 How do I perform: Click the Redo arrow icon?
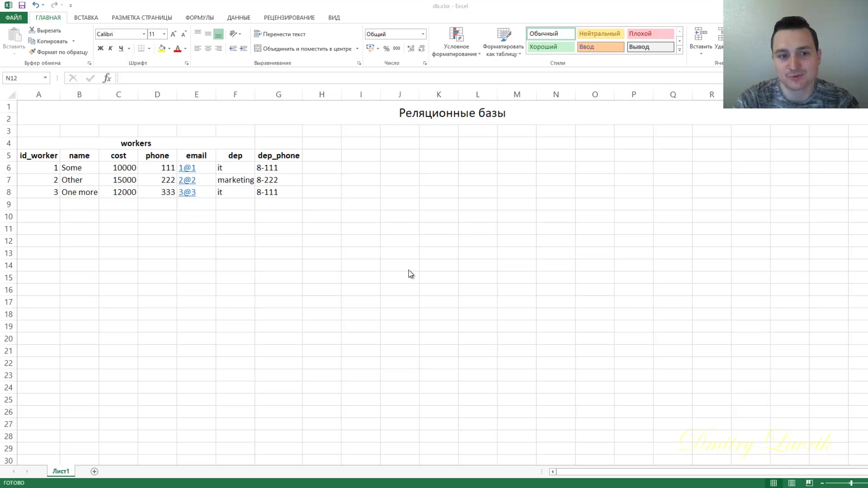click(x=54, y=5)
